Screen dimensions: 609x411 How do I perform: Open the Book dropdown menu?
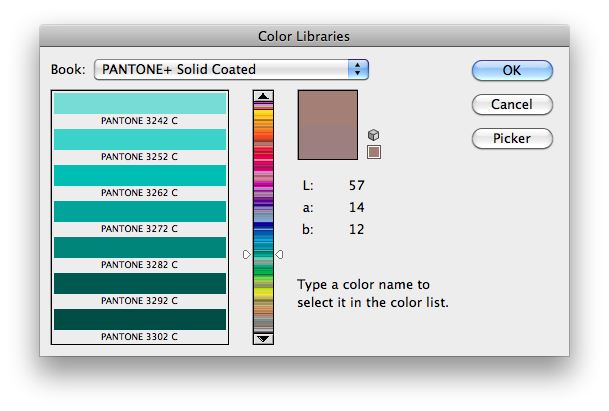232,70
